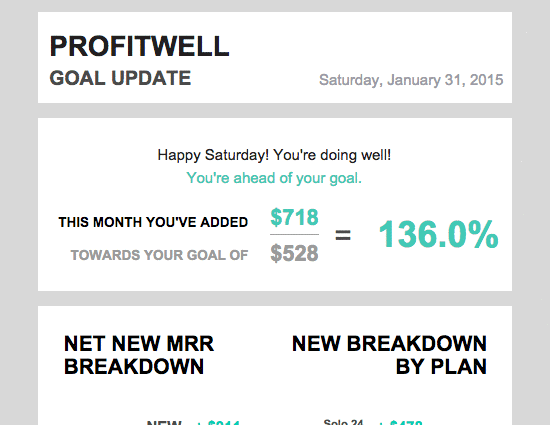Click THIS MONTH YOU'VE ADDED label
Viewport: 550px width, 425px height.
(153, 222)
